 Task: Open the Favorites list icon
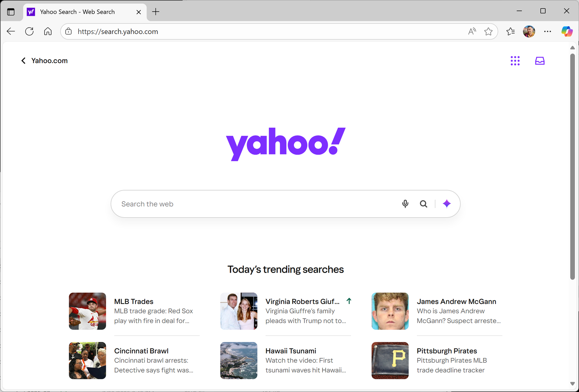pos(511,31)
